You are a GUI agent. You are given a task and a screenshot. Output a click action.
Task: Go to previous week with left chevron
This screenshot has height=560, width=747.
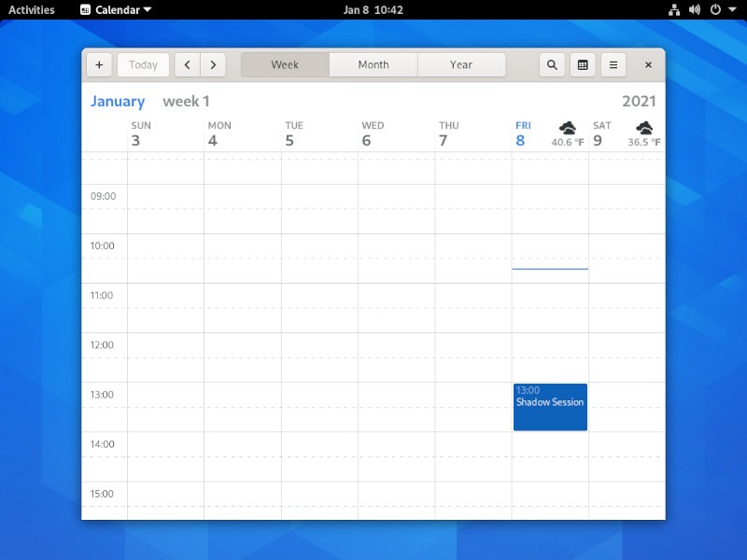(x=187, y=64)
